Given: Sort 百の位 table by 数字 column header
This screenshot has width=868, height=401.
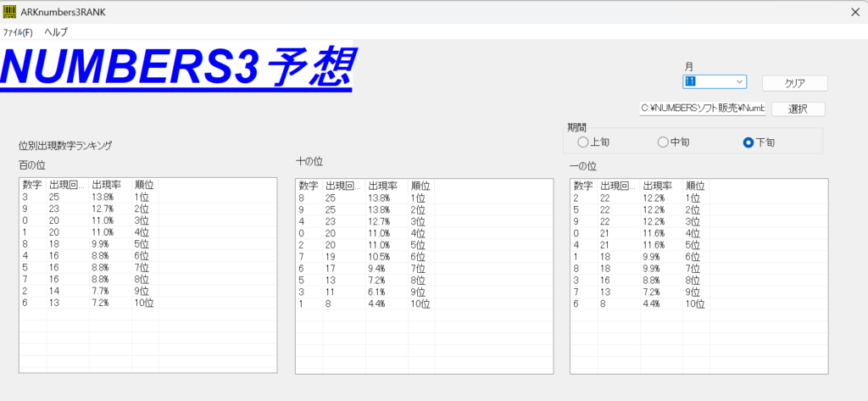Looking at the screenshot, I should pyautogui.click(x=32, y=185).
